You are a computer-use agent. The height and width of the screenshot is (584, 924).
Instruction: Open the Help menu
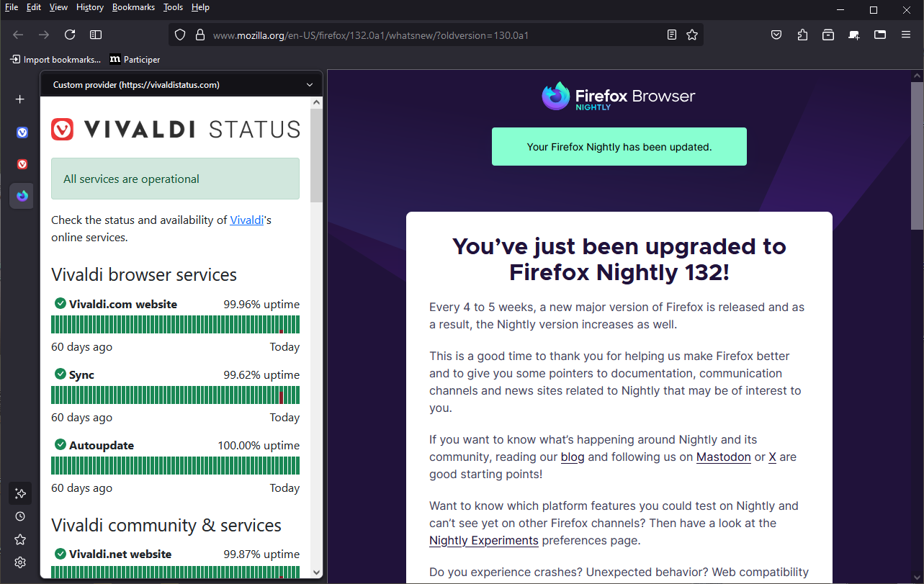[x=200, y=7]
